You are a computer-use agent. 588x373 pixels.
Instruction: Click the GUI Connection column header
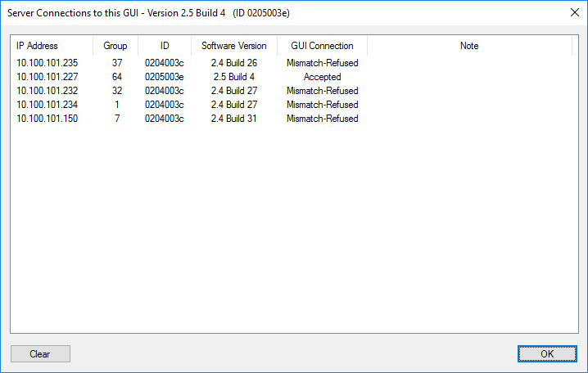point(322,46)
